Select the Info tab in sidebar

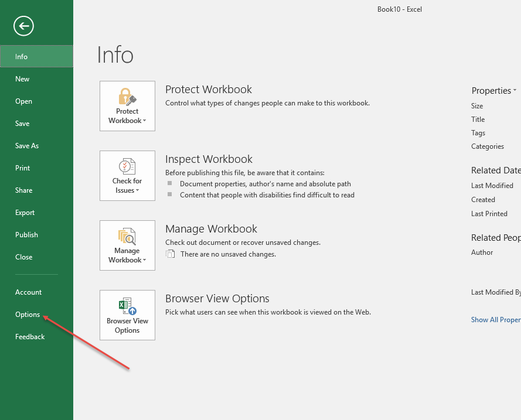tap(36, 56)
